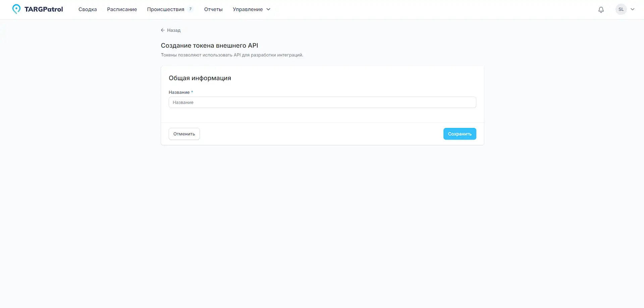644x308 pixels.
Task: Open Происшествия section
Action: pos(166,9)
